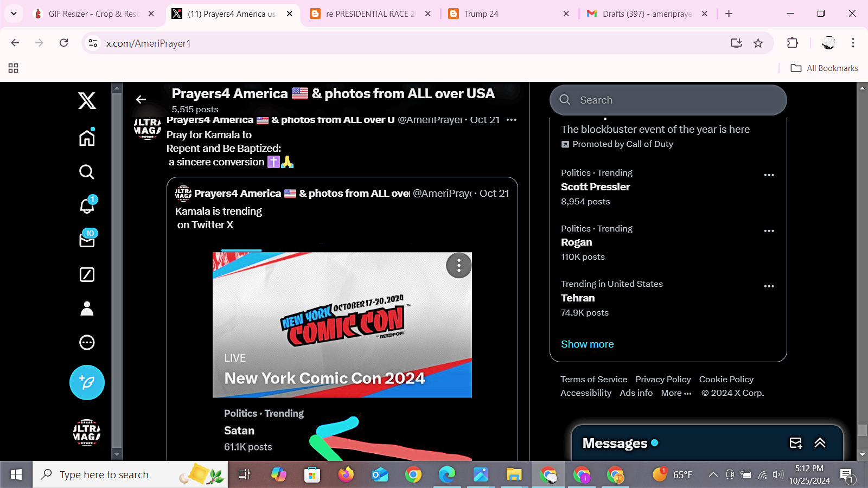Go to Home in X sidebar

tap(87, 138)
